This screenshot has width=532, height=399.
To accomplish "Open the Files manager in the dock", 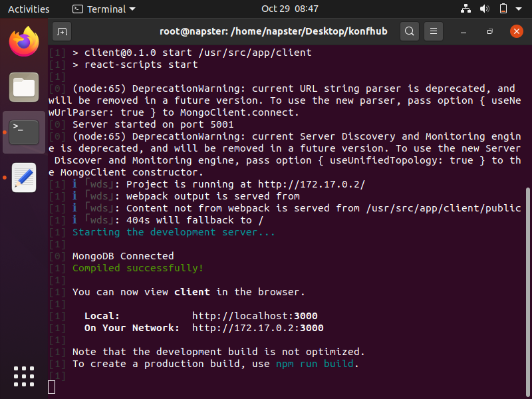I will [x=24, y=87].
